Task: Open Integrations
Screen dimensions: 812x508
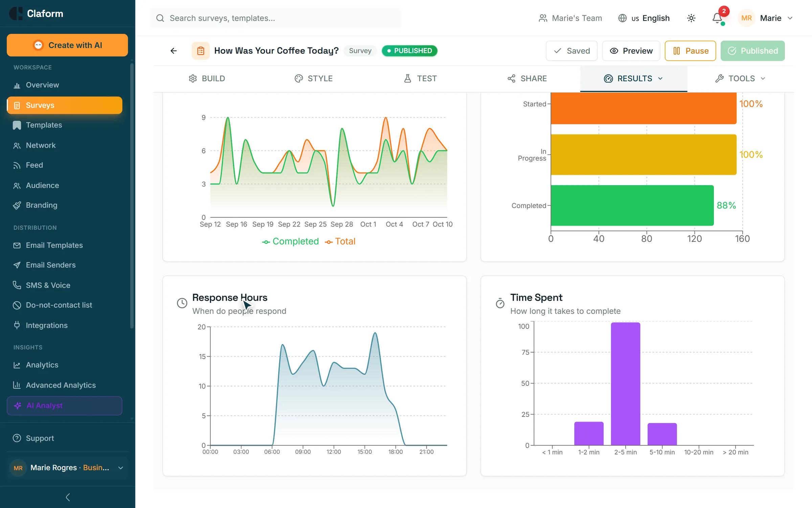Action: click(64, 325)
